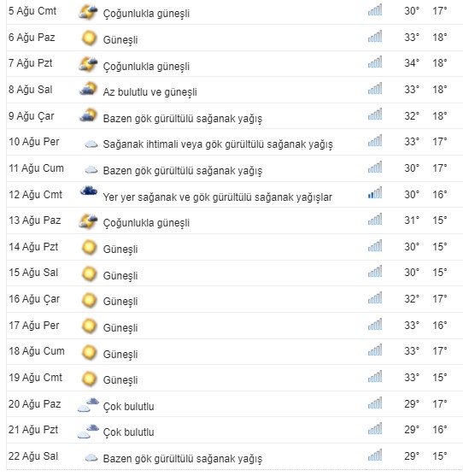
Task: Click the sun icon for 6 Ağu Paz
Action: click(89, 38)
